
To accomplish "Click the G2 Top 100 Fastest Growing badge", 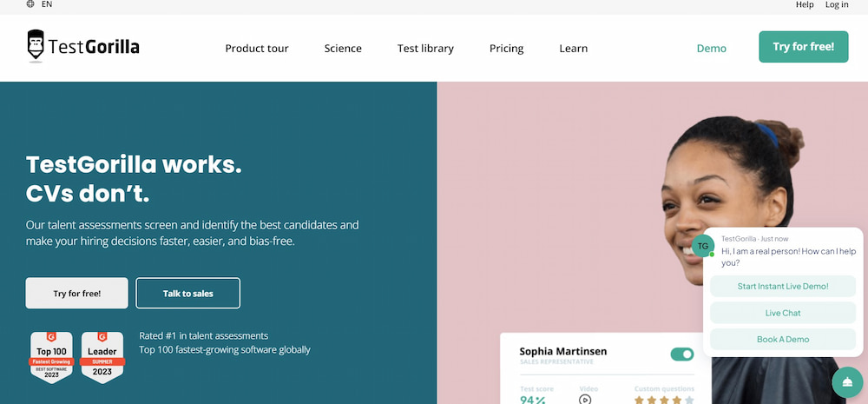I will tap(51, 357).
